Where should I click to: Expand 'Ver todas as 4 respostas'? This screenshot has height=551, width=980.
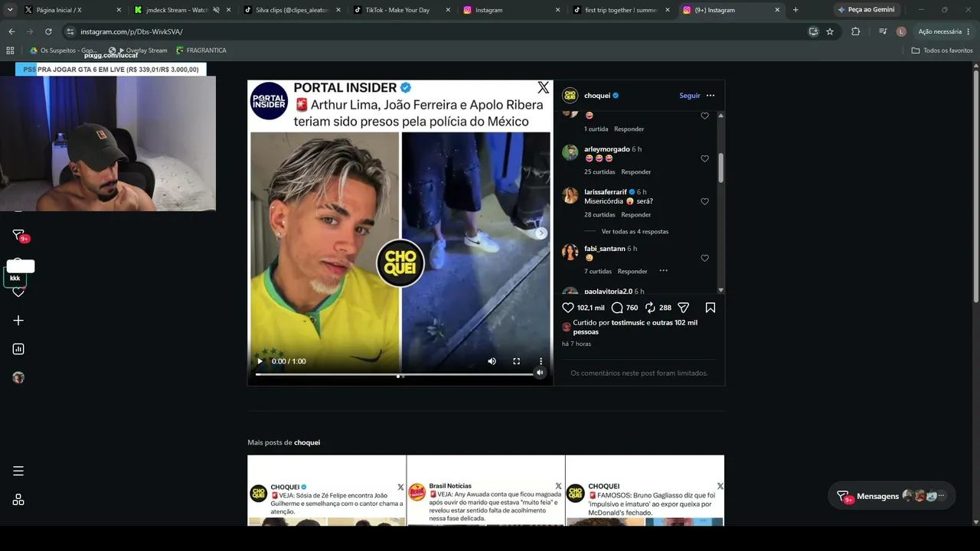coord(635,232)
